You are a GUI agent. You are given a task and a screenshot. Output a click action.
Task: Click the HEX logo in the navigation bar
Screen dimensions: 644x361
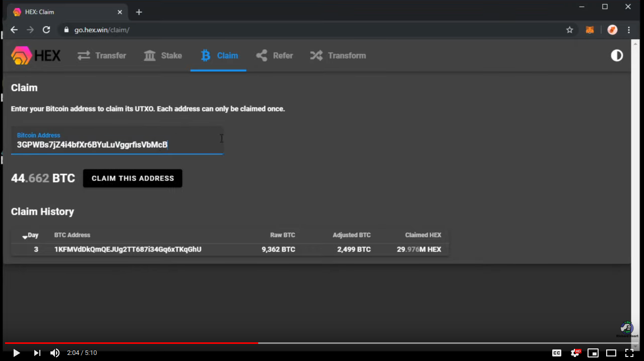(x=36, y=55)
